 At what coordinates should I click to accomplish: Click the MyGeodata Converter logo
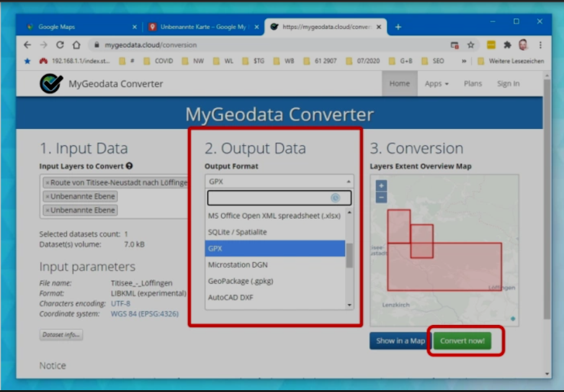[51, 84]
